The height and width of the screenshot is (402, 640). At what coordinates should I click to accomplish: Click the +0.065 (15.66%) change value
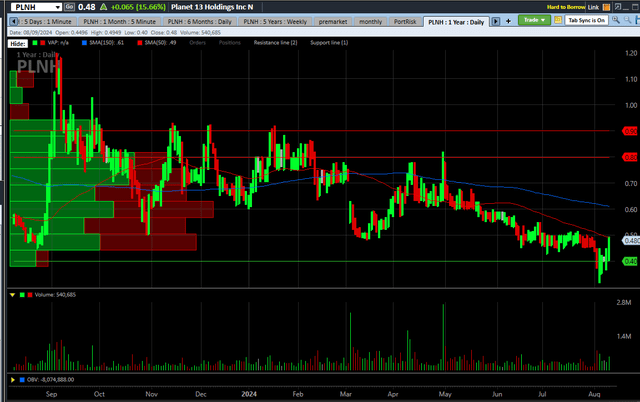coord(138,7)
